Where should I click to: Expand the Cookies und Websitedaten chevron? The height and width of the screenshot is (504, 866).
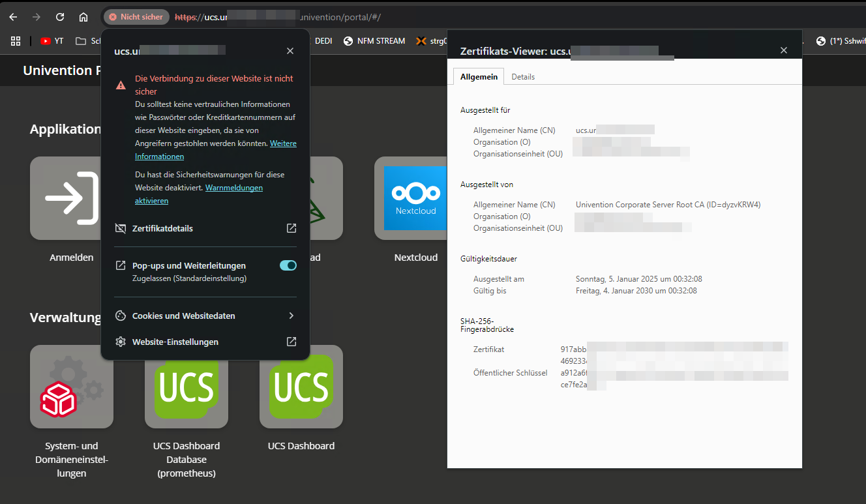click(x=291, y=316)
